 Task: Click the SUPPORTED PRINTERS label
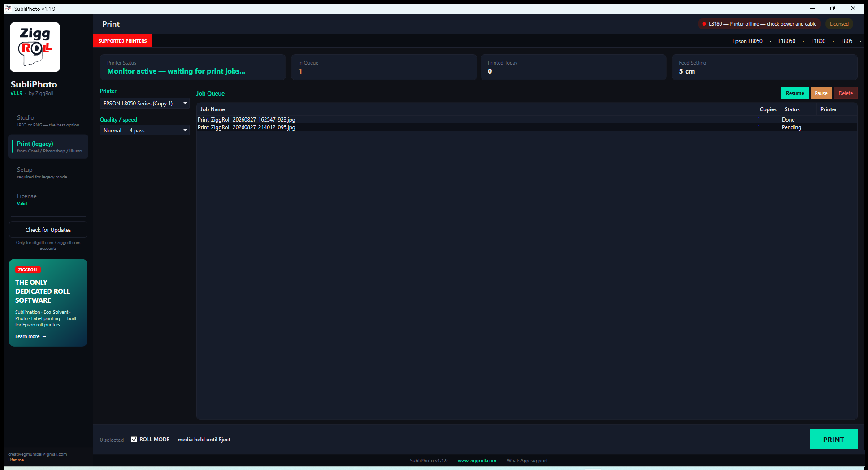click(x=122, y=41)
